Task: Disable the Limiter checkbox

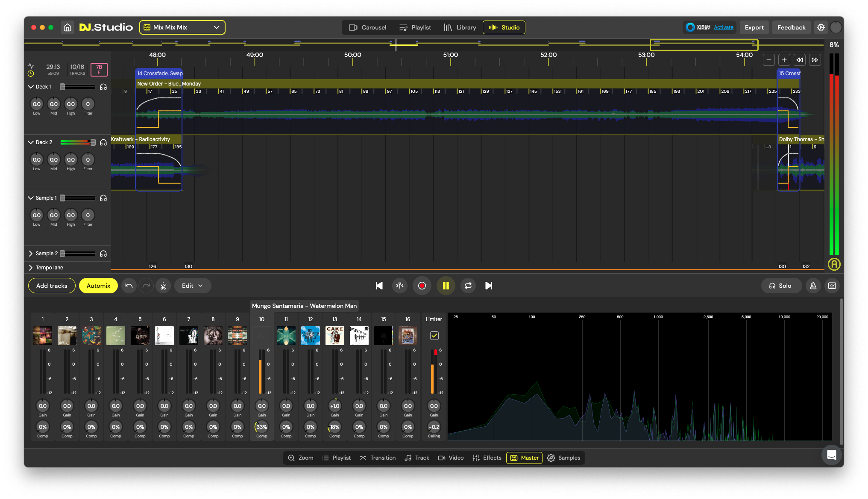Action: tap(434, 336)
